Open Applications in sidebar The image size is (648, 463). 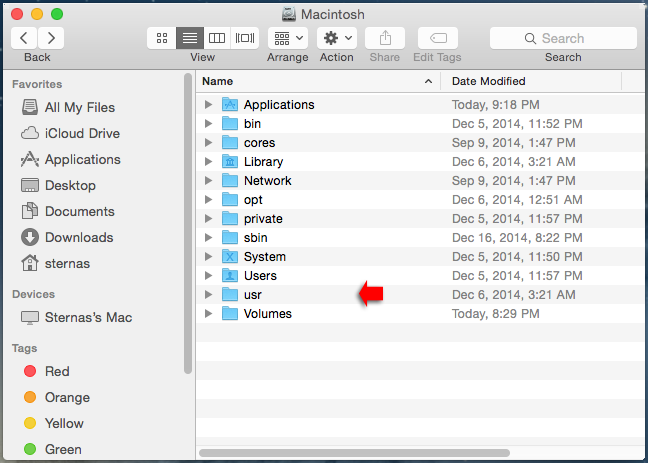pos(71,160)
